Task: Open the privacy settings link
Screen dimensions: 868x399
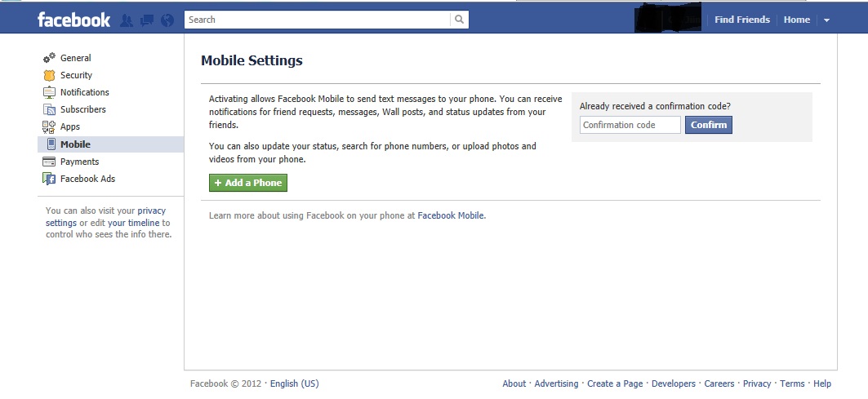Action: pyautogui.click(x=105, y=216)
